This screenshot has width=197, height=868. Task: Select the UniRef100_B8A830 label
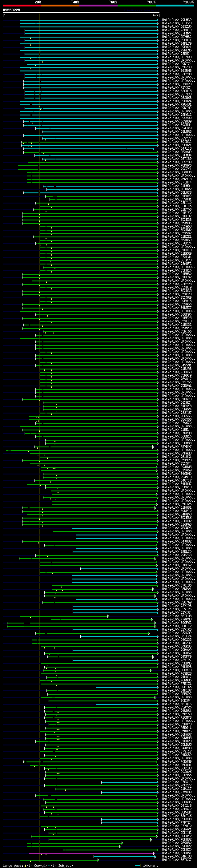pyautogui.click(x=177, y=172)
